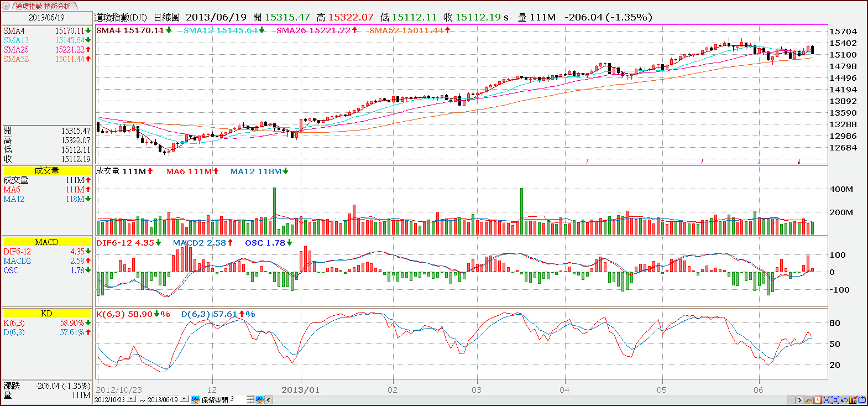This screenshot has height=406, width=868.
Task: Click the yellow MACD panel header
Action: click(46, 242)
